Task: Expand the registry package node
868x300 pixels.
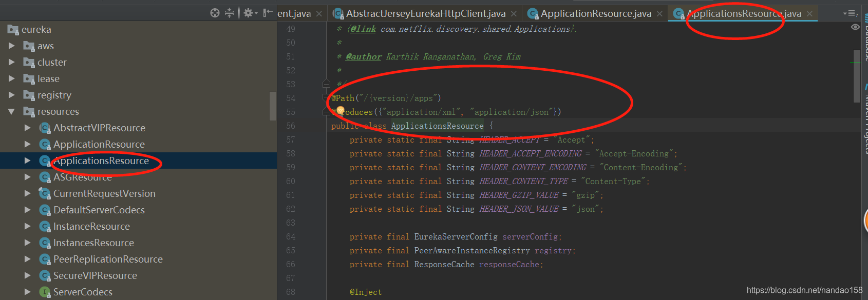Action: tap(11, 95)
